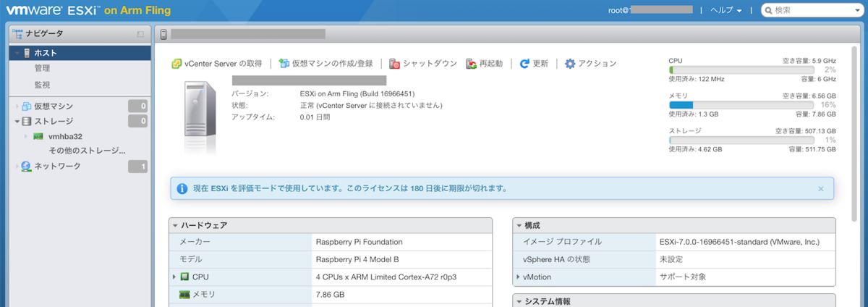Click the ESXi-7.0.0-16966451-standard profile text

tap(739, 242)
